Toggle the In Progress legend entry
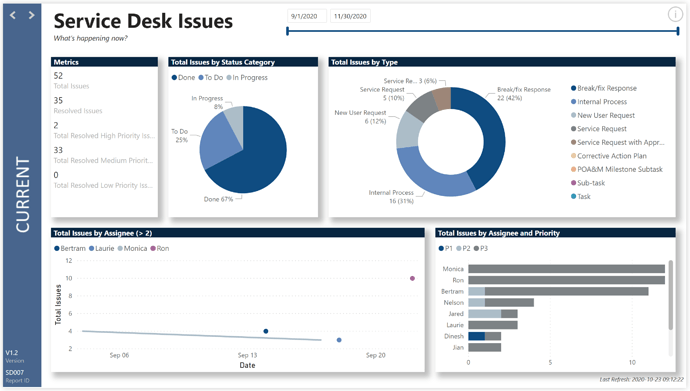Image resolution: width=690 pixels, height=391 pixels. [247, 78]
